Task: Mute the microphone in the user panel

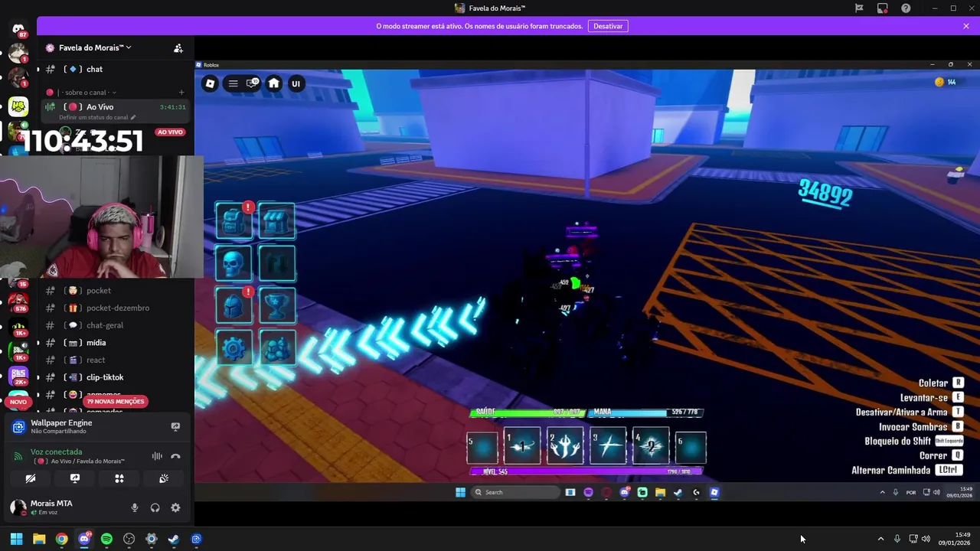Action: (135, 507)
